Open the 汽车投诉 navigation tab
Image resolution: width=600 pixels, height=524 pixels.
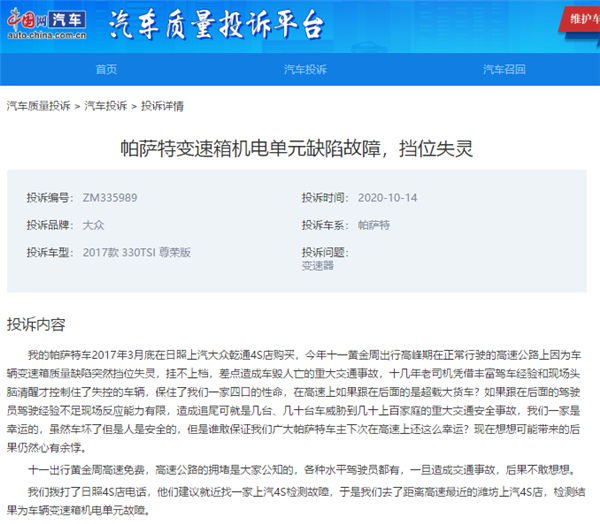point(305,69)
